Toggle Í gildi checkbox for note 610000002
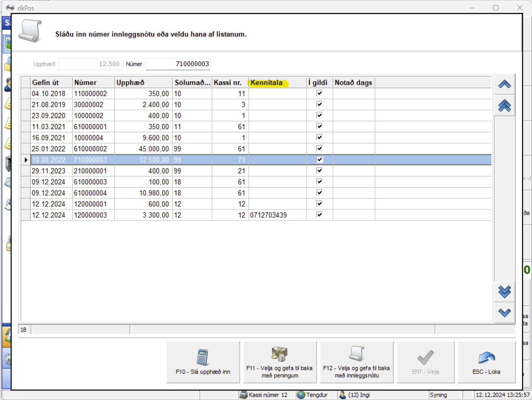This screenshot has width=532, height=400. coord(320,148)
